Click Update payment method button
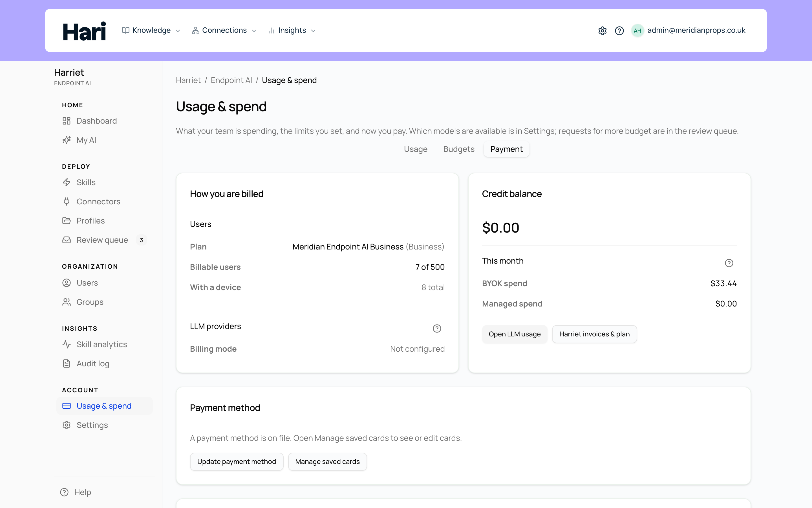812x508 pixels. 237,462
